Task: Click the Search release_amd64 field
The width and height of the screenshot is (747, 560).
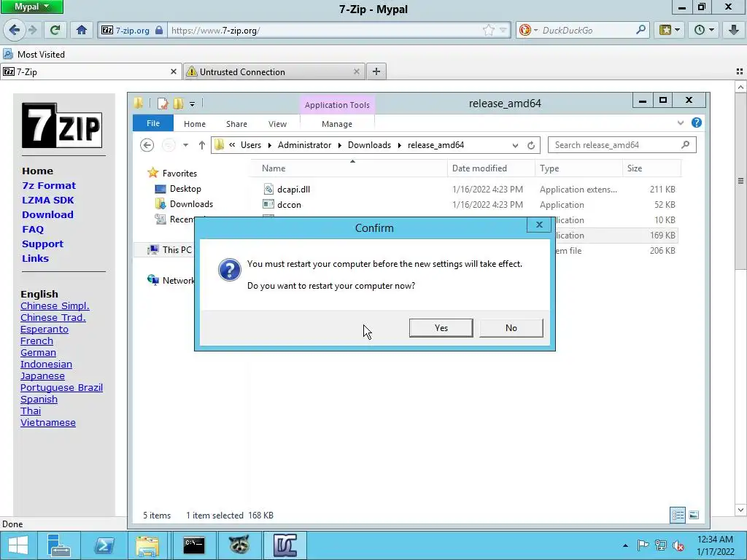Action: point(622,145)
